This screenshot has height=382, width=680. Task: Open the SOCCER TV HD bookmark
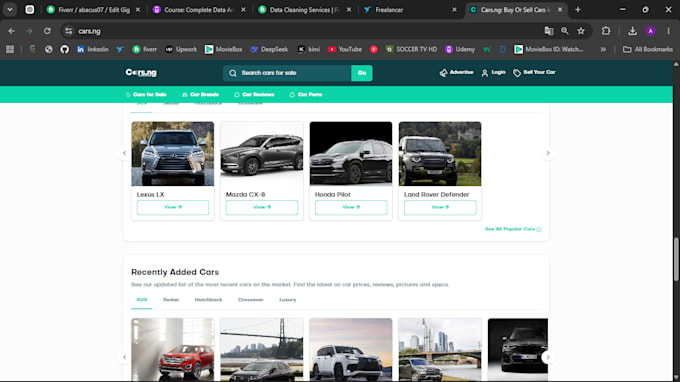[411, 49]
